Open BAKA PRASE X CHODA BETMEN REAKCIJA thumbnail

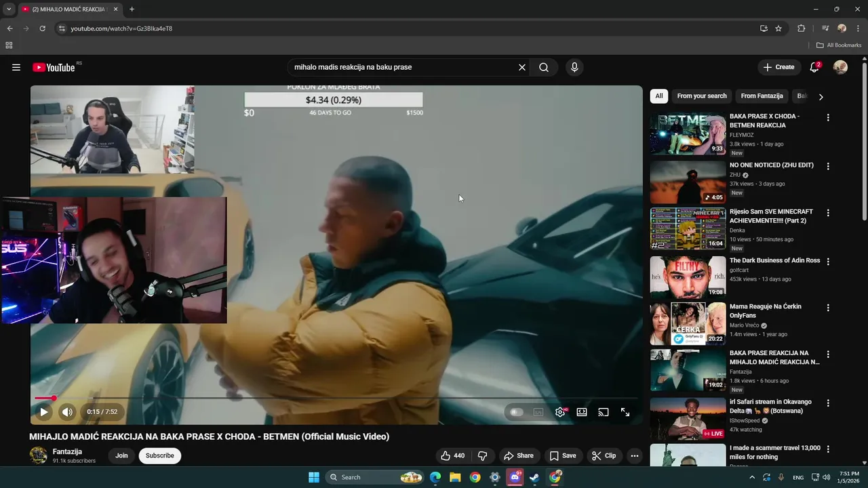(x=688, y=134)
